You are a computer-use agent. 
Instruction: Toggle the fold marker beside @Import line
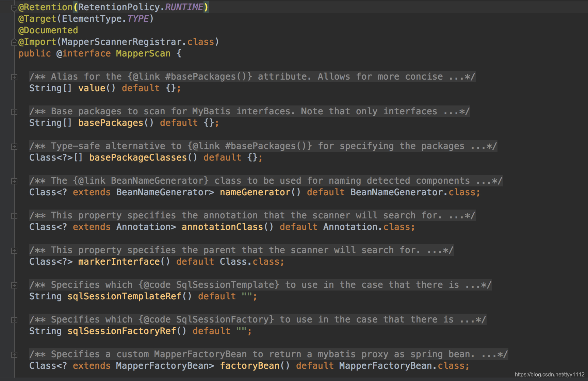pos(14,42)
